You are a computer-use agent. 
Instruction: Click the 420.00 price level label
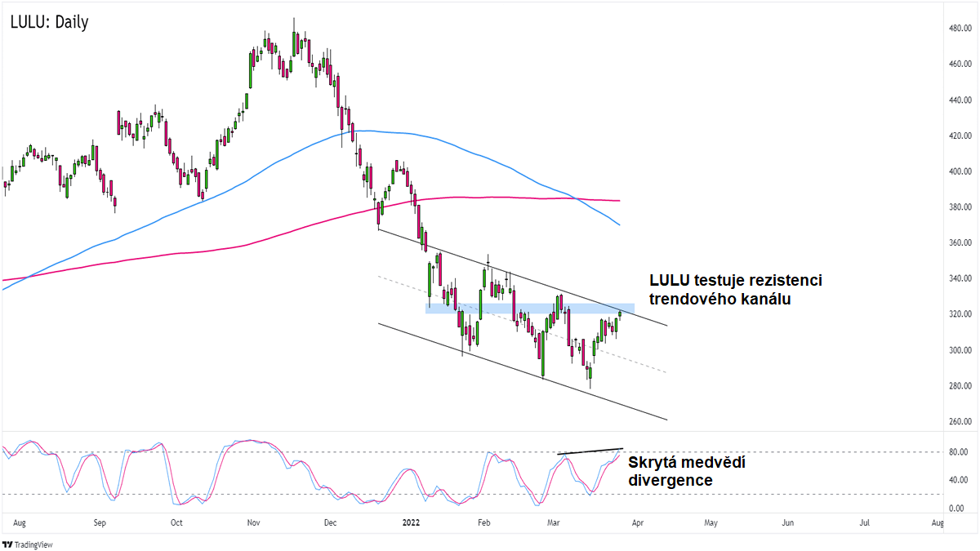[959, 136]
